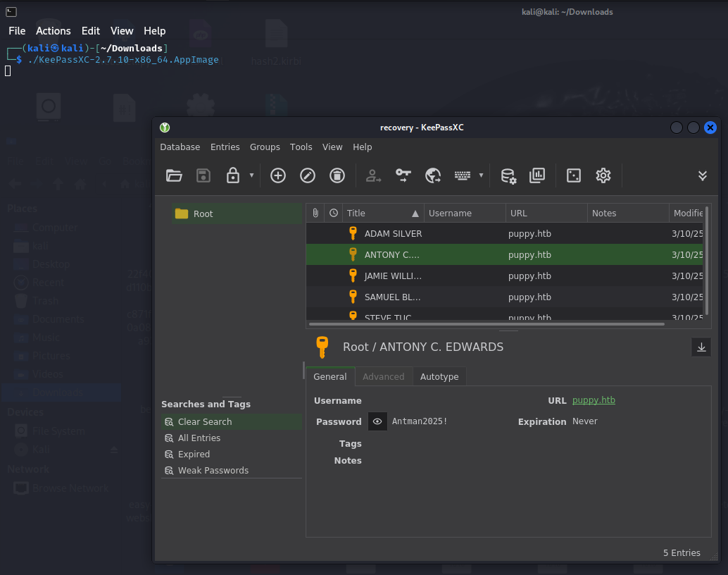Click the key icon of ADAM SILVER
728x575 pixels.
click(353, 233)
